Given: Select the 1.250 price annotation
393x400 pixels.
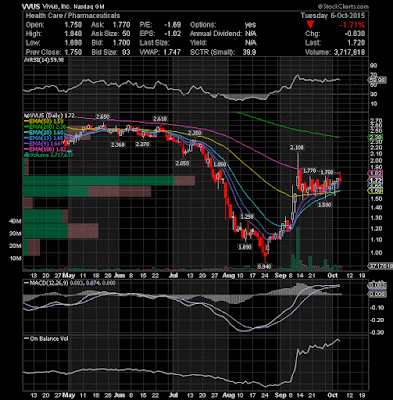Looking at the screenshot, I should click(247, 217).
